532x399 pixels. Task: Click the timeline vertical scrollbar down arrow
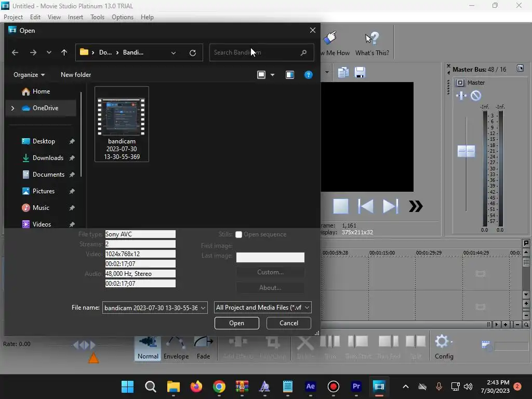pyautogui.click(x=526, y=295)
